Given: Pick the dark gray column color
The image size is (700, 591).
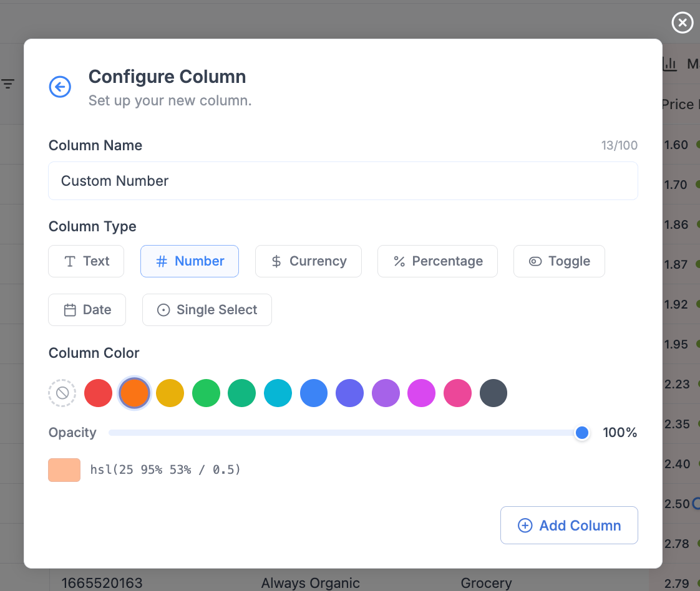Looking at the screenshot, I should (493, 393).
